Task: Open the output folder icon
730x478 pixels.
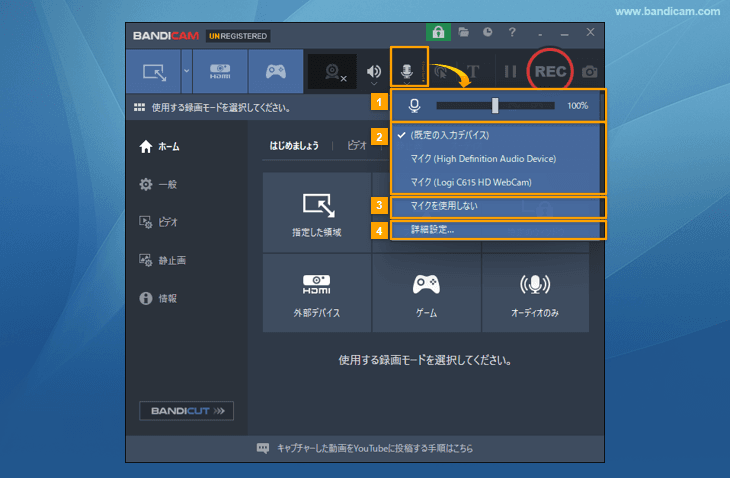Action: pos(463,32)
